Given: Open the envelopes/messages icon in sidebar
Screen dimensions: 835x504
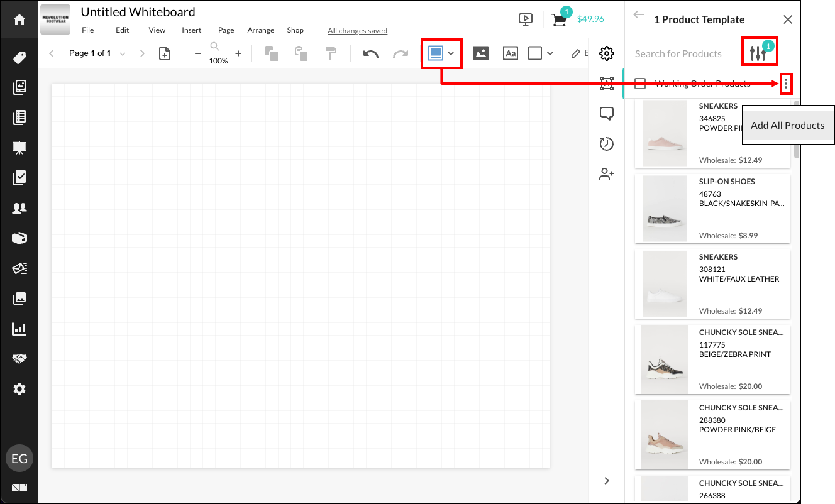Looking at the screenshot, I should [19, 268].
